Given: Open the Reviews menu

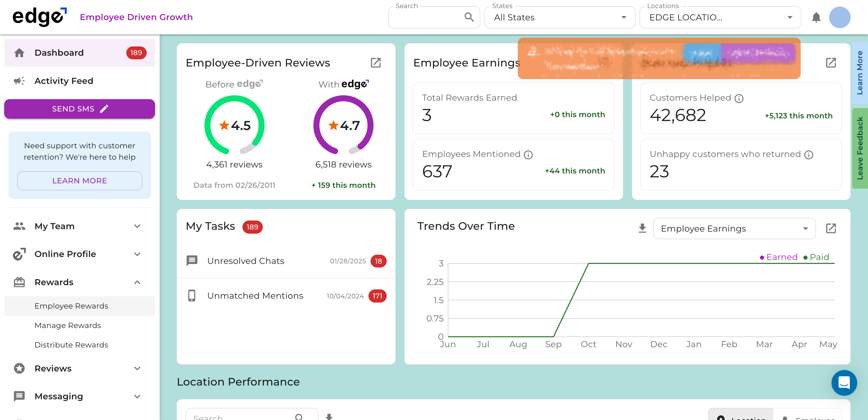Looking at the screenshot, I should tap(80, 368).
